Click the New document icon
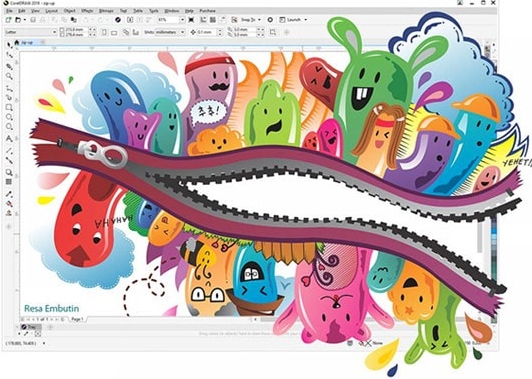 point(8,20)
